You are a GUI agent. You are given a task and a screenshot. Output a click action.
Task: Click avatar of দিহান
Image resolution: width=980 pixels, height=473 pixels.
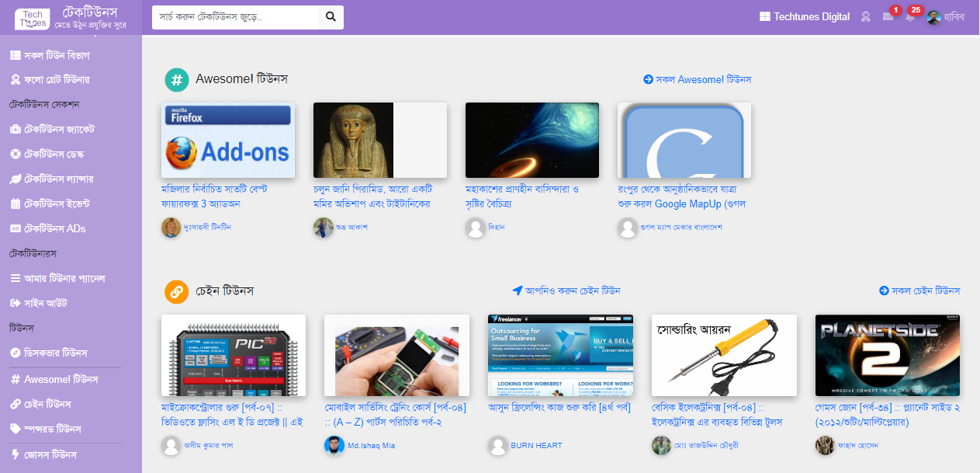(475, 228)
